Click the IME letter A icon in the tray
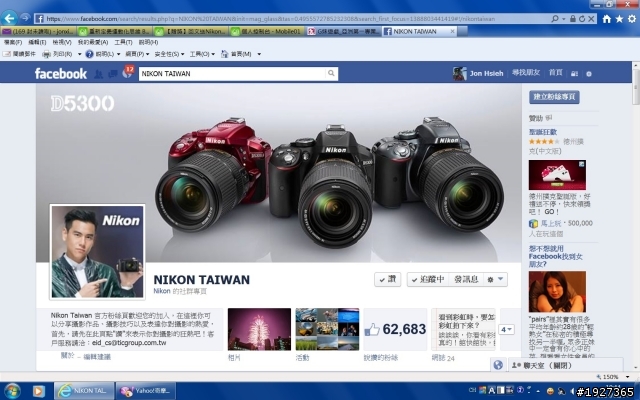This screenshot has width=640, height=400. pyautogui.click(x=492, y=391)
